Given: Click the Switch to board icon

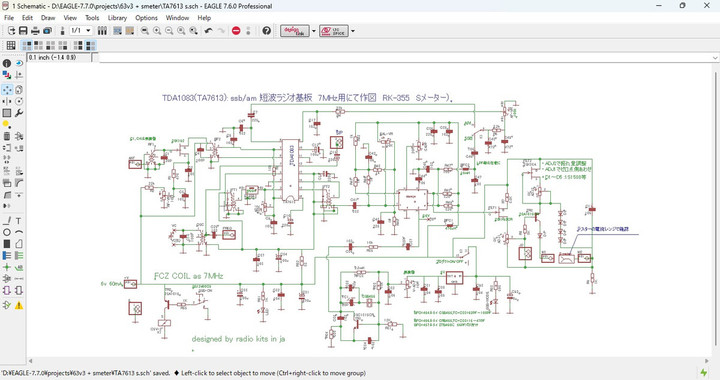Looking at the screenshot, I should pyautogui.click(x=62, y=31).
